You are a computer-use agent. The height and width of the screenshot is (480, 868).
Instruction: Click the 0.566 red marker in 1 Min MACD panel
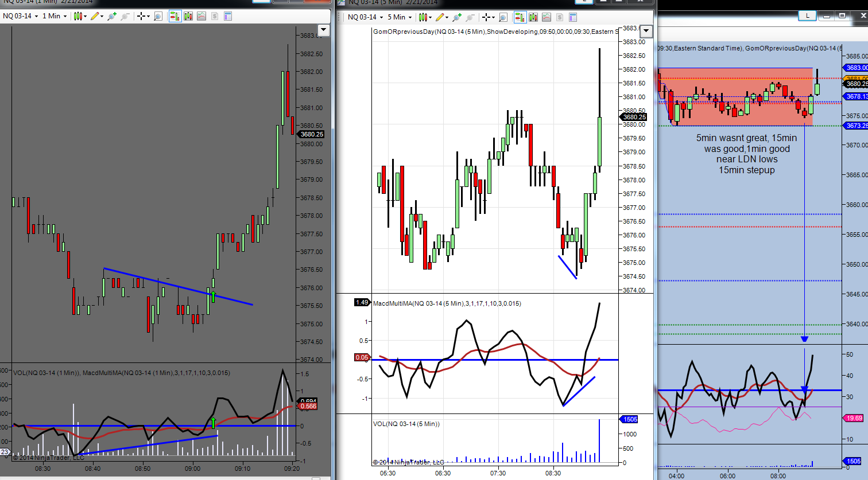coord(308,406)
